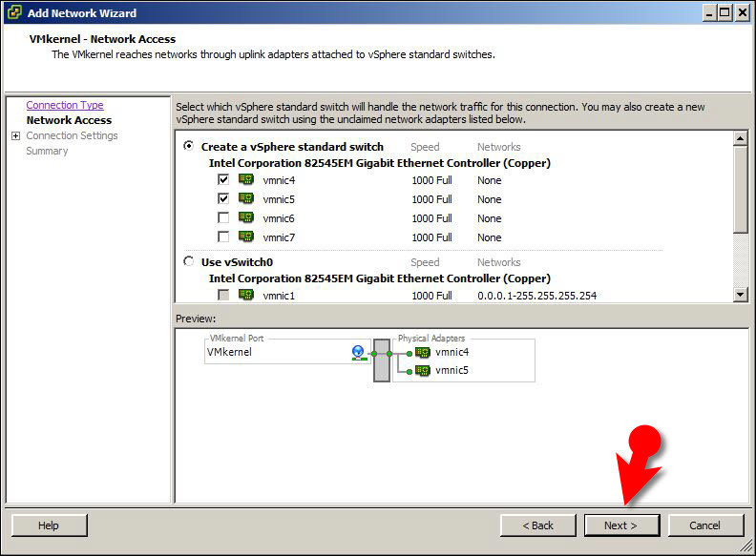Click the wizard resize grip corner
756x556 pixels.
click(x=746, y=545)
